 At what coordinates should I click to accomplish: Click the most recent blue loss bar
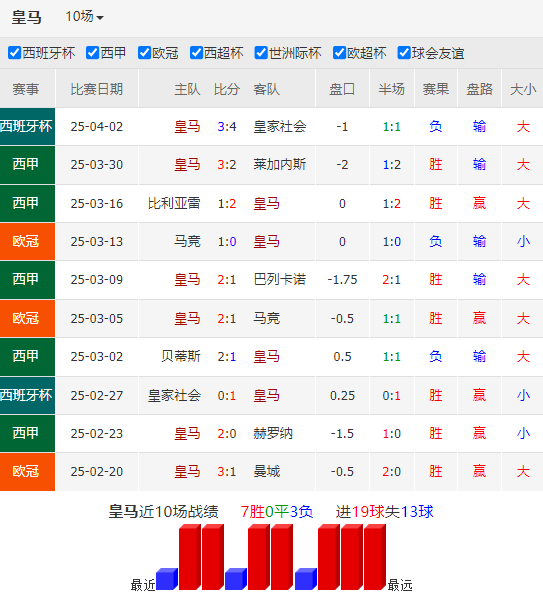[x=167, y=579]
